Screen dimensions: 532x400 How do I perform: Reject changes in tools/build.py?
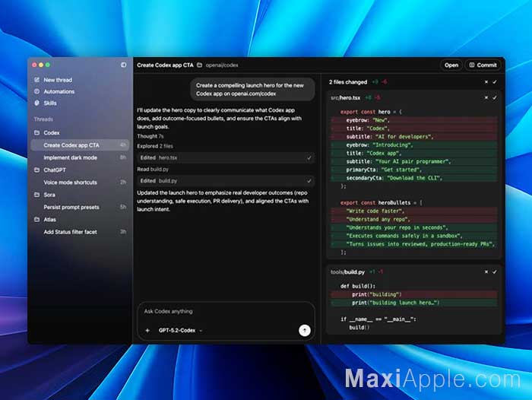pos(486,271)
